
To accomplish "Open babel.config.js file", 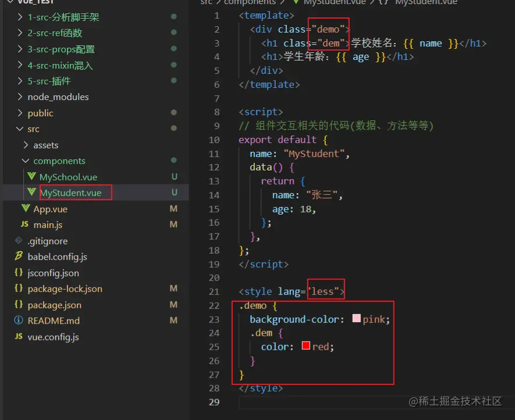I will pyautogui.click(x=58, y=257).
